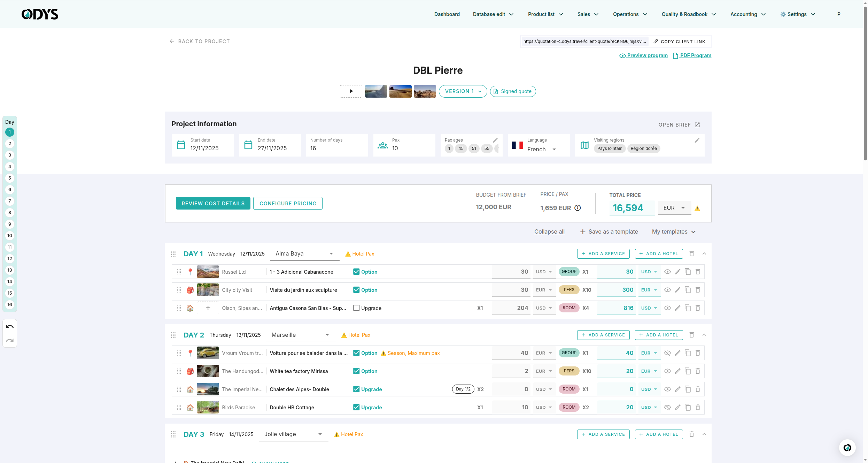868x463 pixels.
Task: Open the VERSION 1 dropdown
Action: [463, 91]
